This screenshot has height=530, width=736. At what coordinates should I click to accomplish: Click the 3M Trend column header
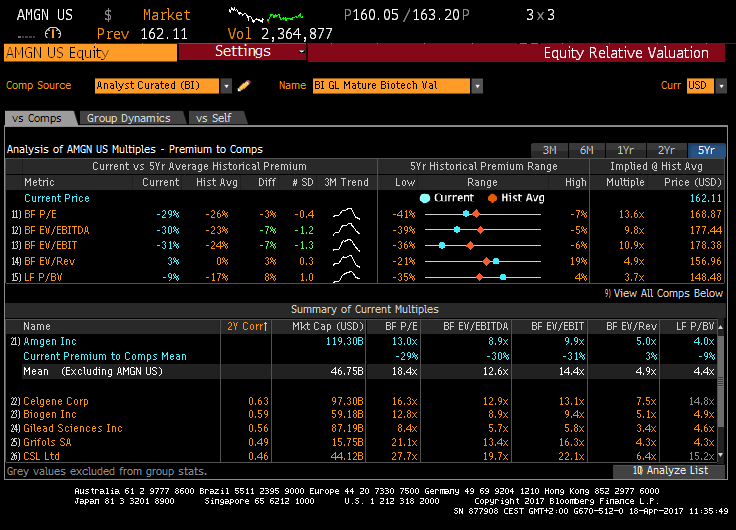pos(346,182)
